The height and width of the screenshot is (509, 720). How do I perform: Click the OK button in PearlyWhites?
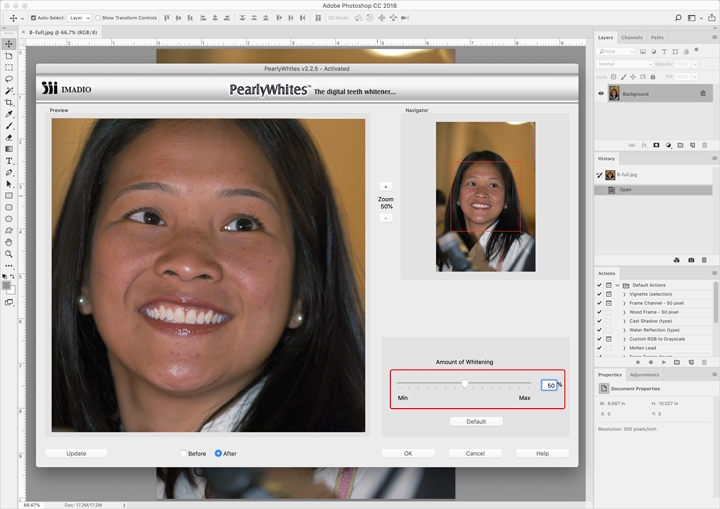click(x=408, y=453)
